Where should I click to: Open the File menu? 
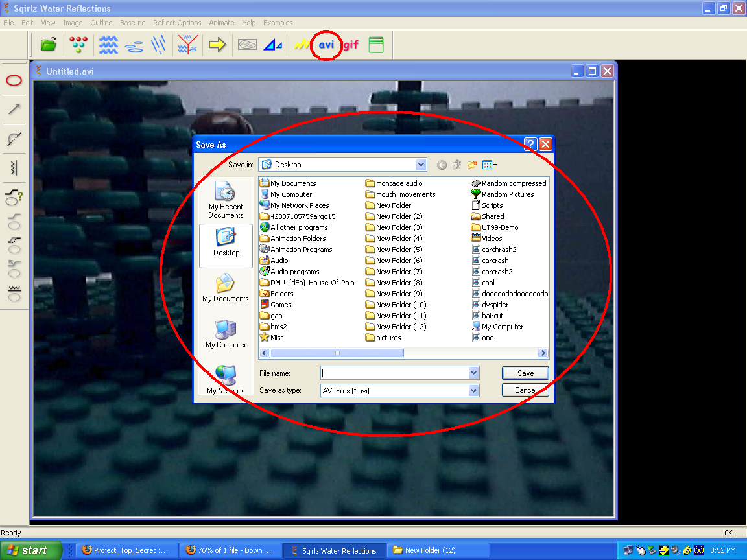click(8, 23)
